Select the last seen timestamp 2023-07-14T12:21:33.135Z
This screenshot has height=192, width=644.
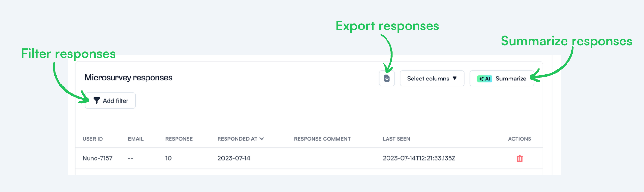[419, 158]
